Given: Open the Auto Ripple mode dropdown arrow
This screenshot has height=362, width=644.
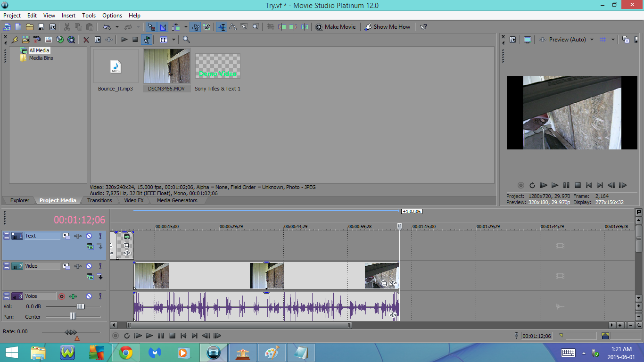Looking at the screenshot, I should tap(186, 27).
